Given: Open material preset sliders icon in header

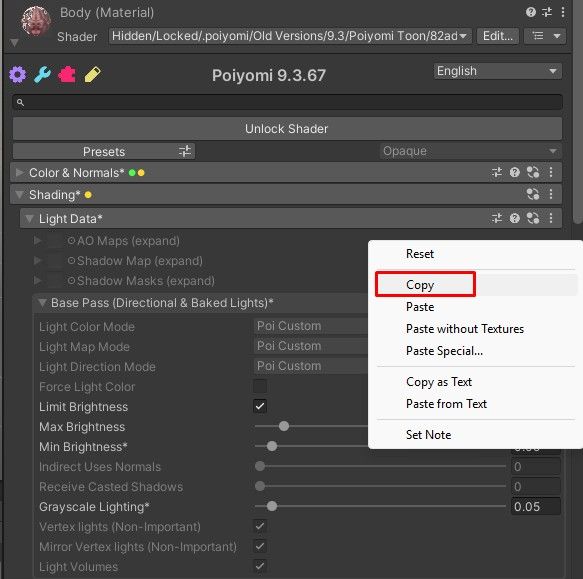Looking at the screenshot, I should click(547, 12).
